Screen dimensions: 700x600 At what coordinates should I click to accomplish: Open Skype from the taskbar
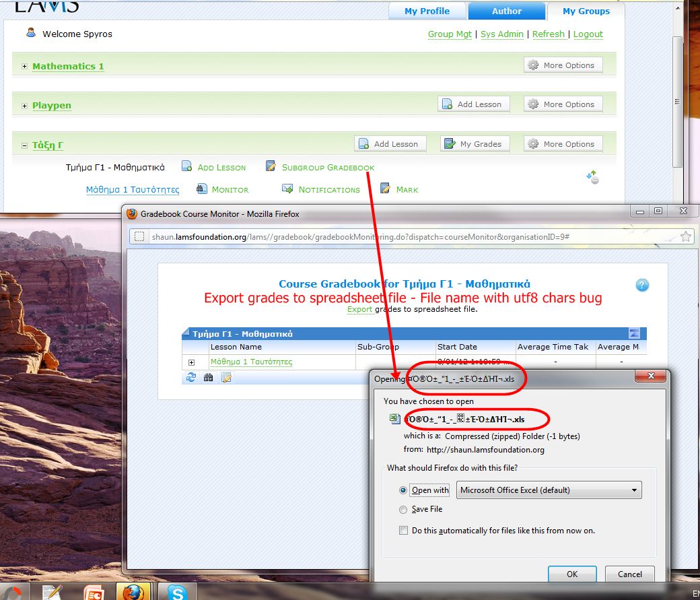178,593
